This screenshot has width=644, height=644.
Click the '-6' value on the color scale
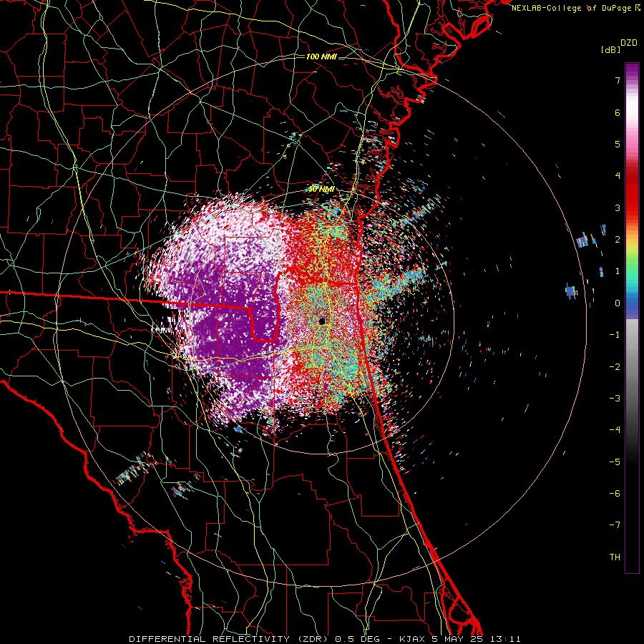[x=615, y=494]
